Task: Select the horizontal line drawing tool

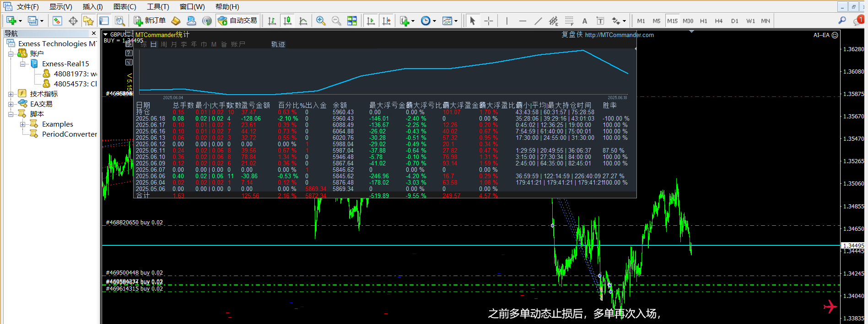Action: (x=523, y=21)
